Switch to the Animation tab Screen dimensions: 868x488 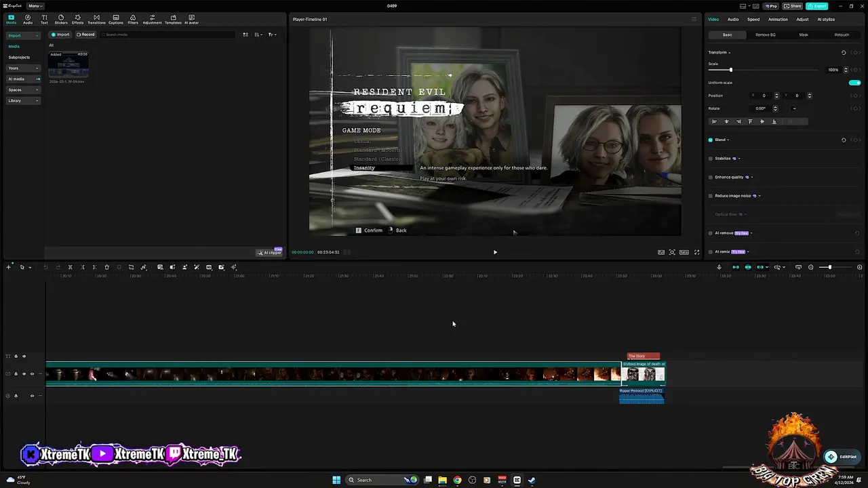[x=778, y=19]
